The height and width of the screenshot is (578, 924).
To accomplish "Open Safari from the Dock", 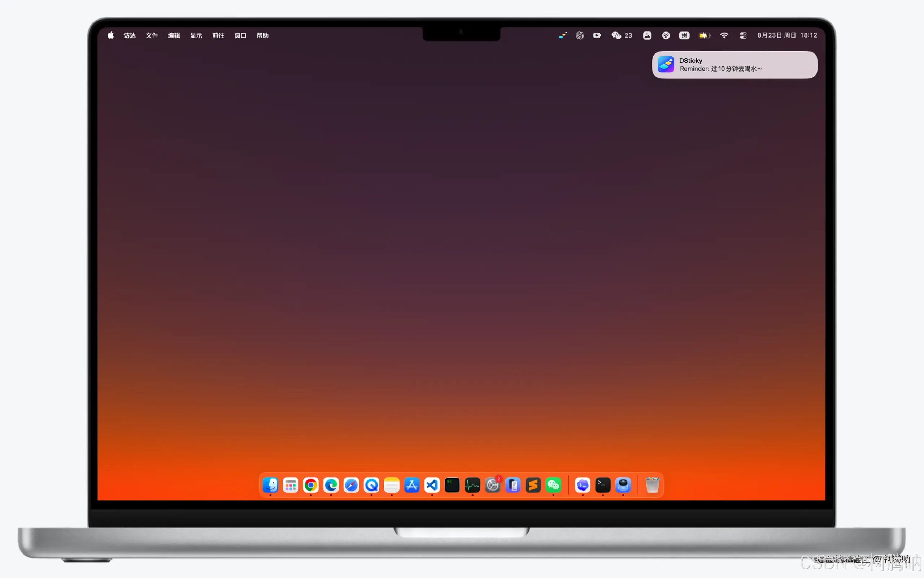I will (x=351, y=485).
